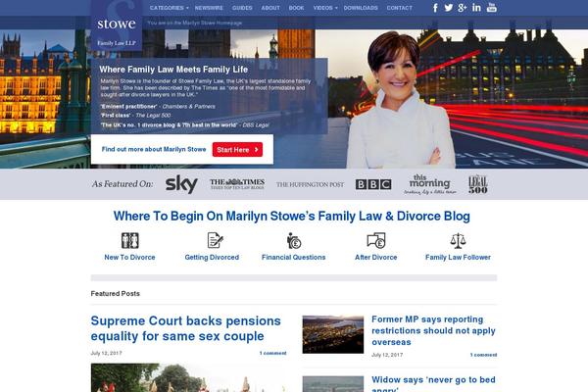Click the New To Divorce couple icon
Image resolution: width=588 pixels, height=392 pixels.
tap(129, 240)
